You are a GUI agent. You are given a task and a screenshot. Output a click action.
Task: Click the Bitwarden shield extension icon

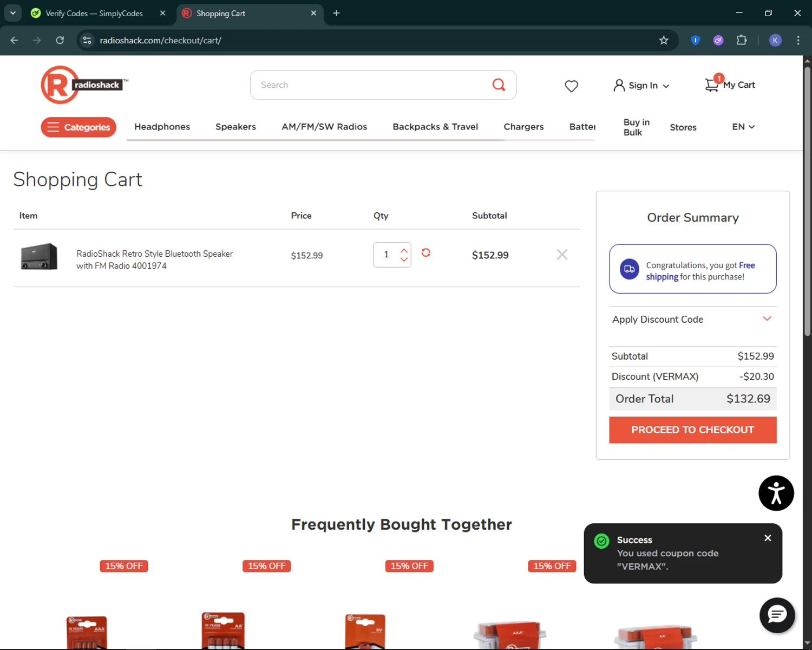[696, 40]
